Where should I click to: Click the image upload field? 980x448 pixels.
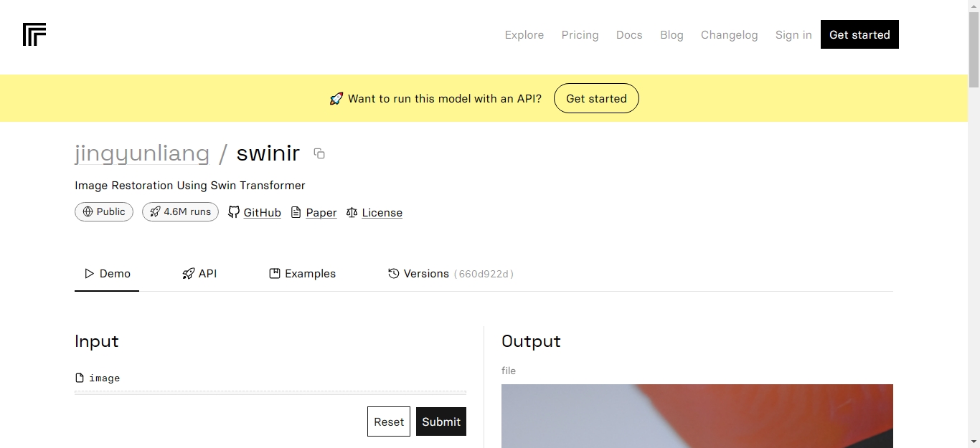click(x=270, y=393)
